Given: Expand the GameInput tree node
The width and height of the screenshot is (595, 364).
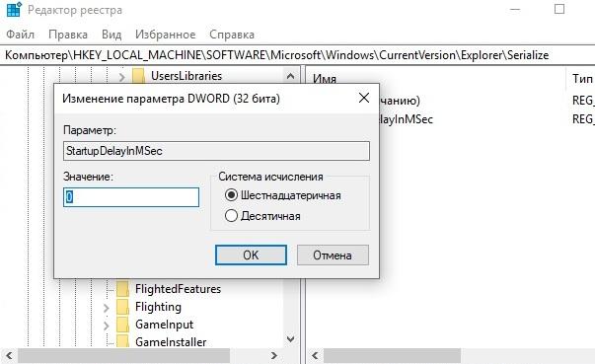Looking at the screenshot, I should 107,326.
